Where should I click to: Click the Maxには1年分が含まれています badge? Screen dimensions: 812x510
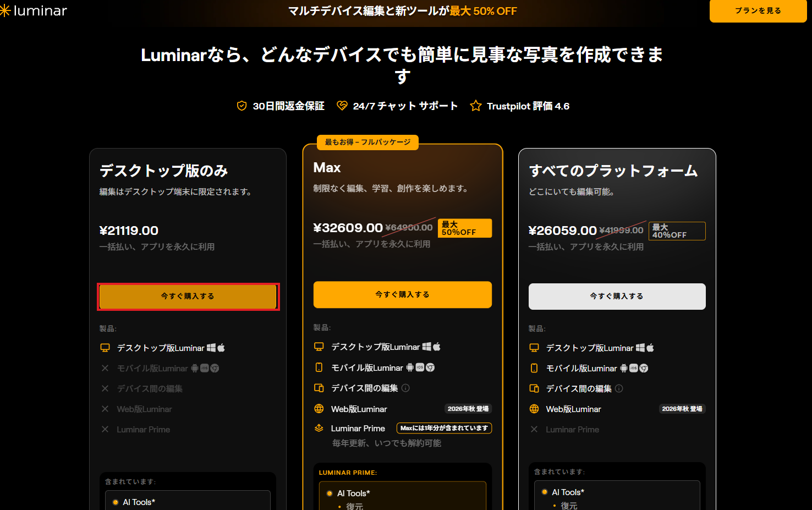coord(444,428)
